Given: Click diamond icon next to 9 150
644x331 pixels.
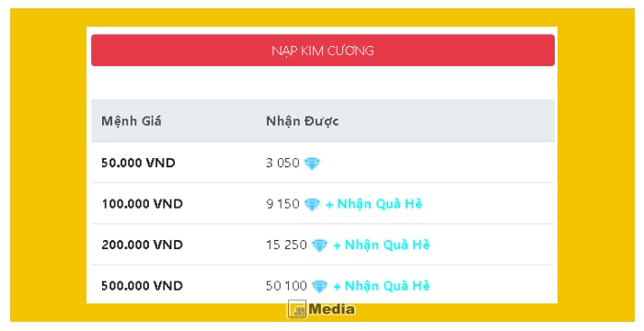Looking at the screenshot, I should 312,204.
